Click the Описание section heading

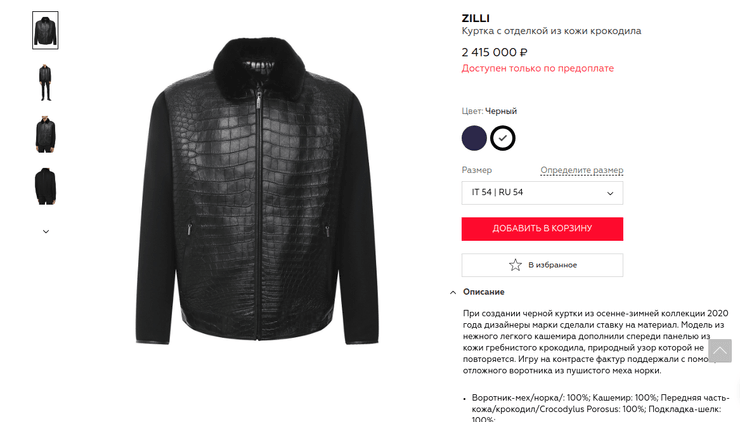tap(483, 292)
